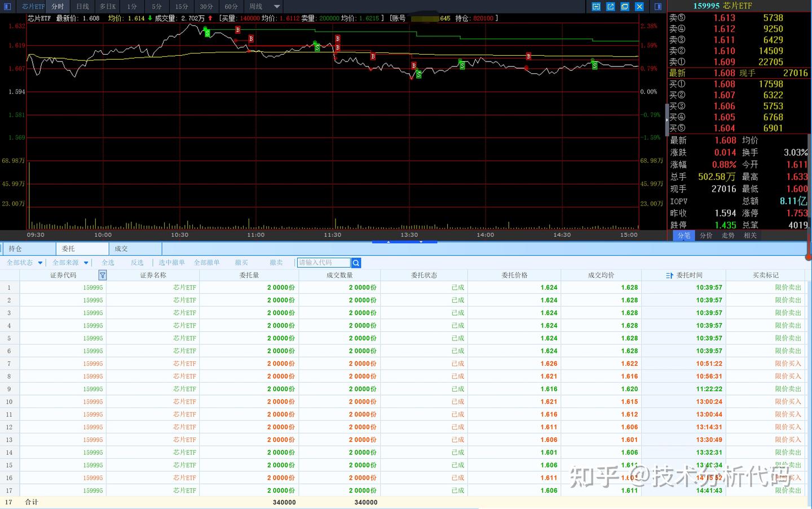The width and height of the screenshot is (812, 509).
Task: Switch chart to 周线 weekly view
Action: [256, 7]
